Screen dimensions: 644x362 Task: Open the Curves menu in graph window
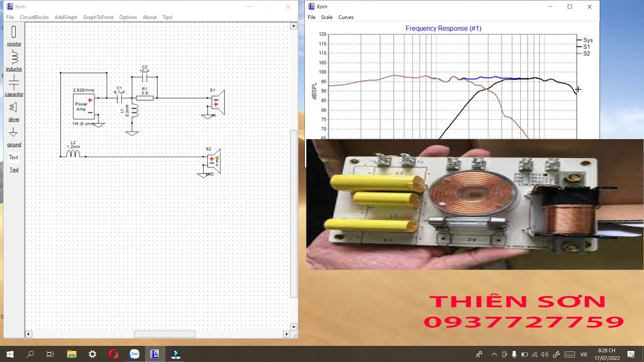tap(346, 17)
